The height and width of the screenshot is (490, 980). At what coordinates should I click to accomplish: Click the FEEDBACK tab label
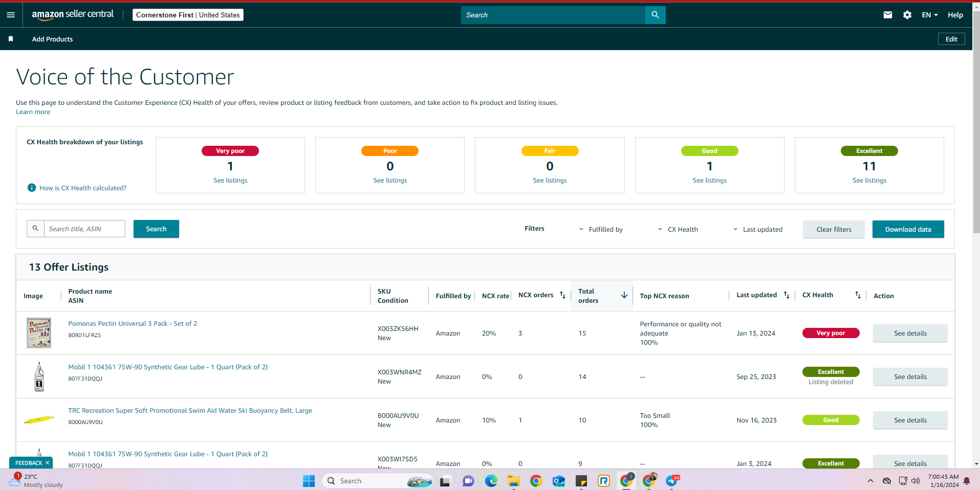tap(29, 463)
